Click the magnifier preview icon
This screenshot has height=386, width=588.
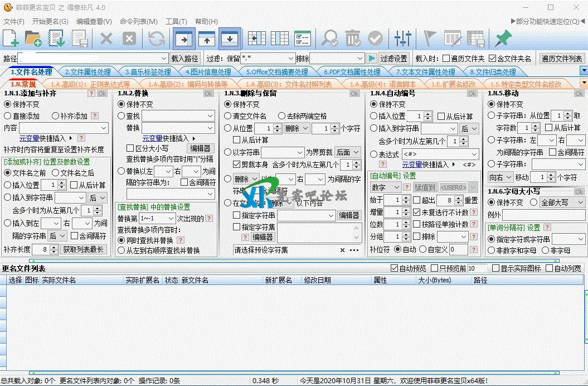pos(329,38)
